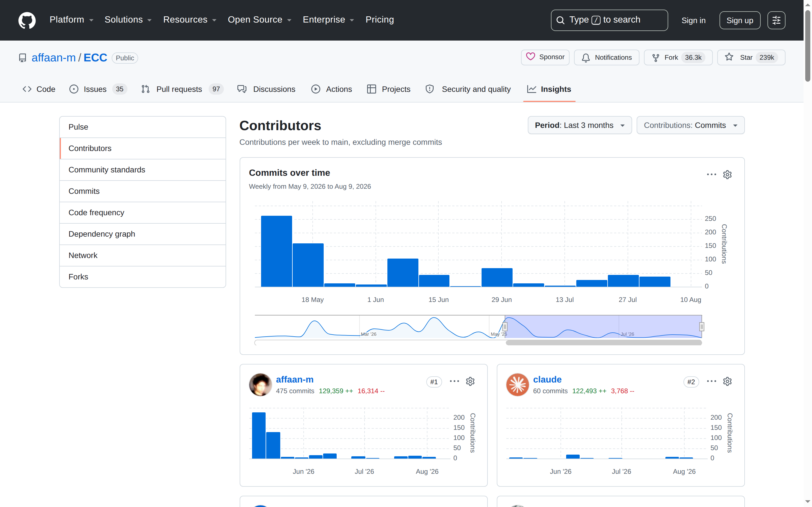812x507 pixels.
Task: Open the affaan-m contributor profile link
Action: pos(295,380)
